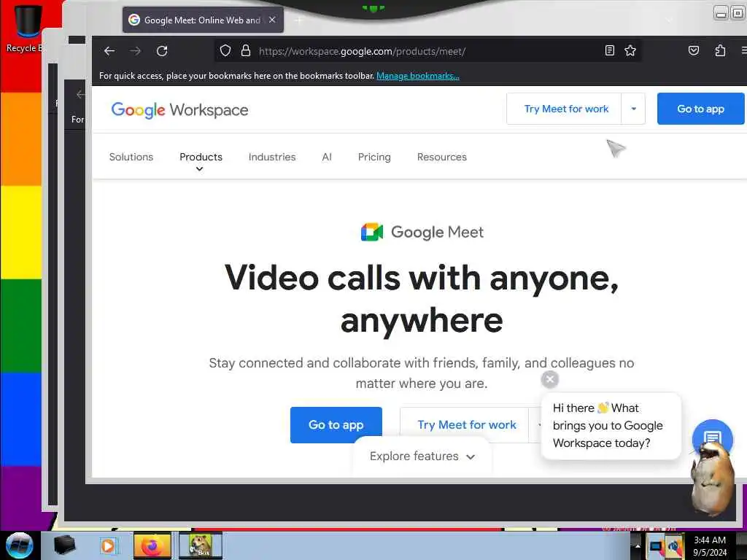The image size is (747, 560).
Task: Open the Save to Pocket icon
Action: click(694, 50)
